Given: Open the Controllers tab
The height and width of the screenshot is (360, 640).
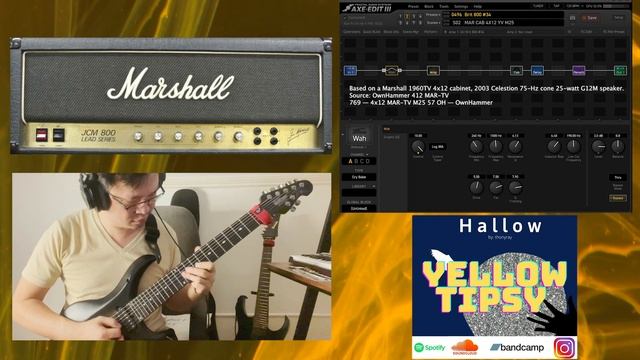Looking at the screenshot, I should click(x=351, y=31).
